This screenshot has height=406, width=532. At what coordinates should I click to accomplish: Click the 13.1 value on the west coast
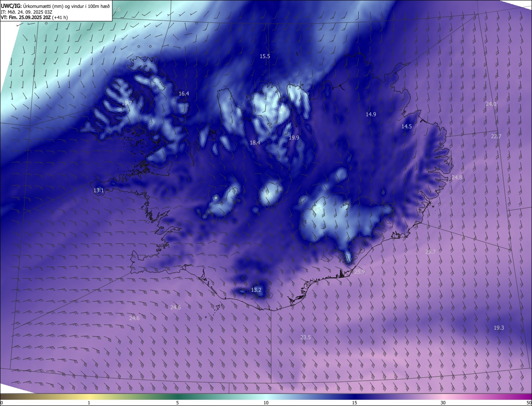[99, 190]
